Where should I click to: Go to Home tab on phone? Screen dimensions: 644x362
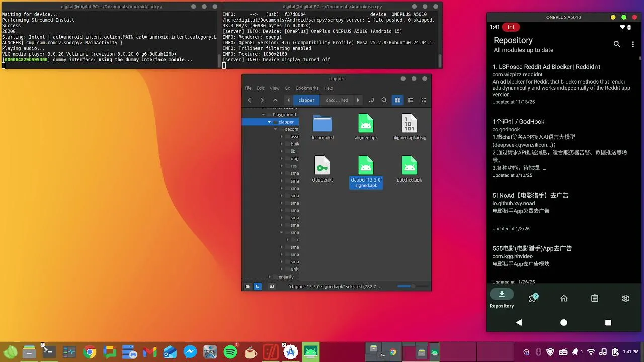click(563, 298)
